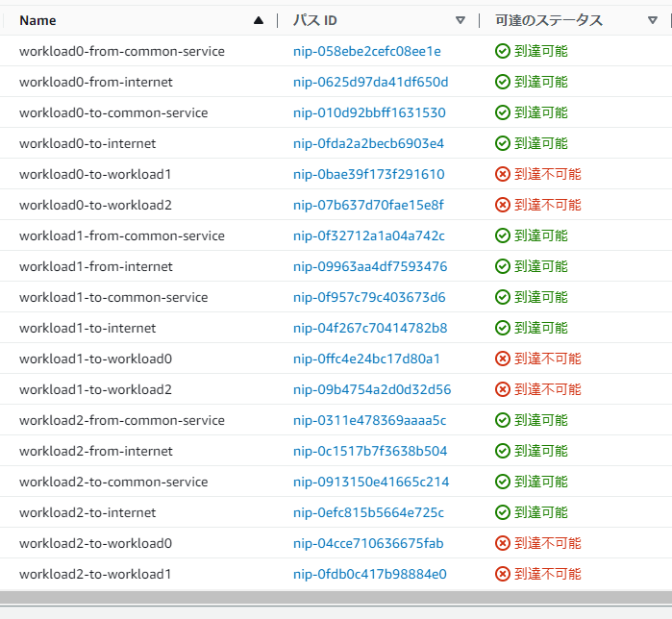Click the horizontal scrollbar below the table
The width and height of the screenshot is (672, 619).
click(x=336, y=597)
